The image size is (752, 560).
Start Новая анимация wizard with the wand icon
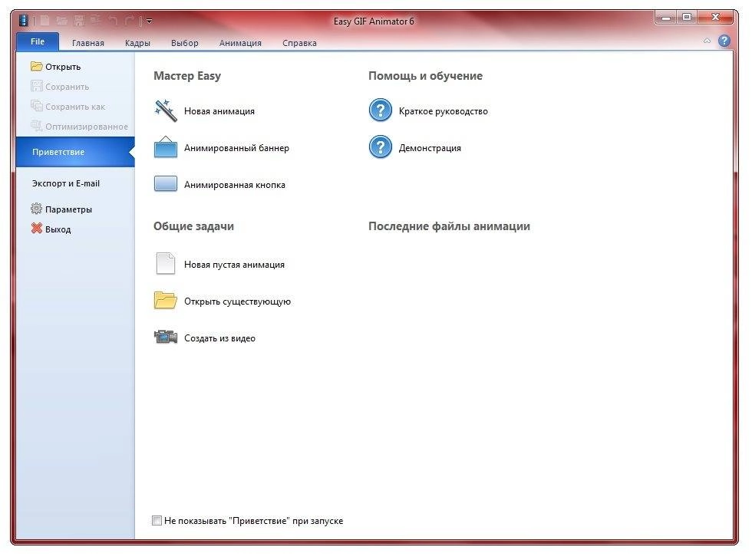coord(204,110)
